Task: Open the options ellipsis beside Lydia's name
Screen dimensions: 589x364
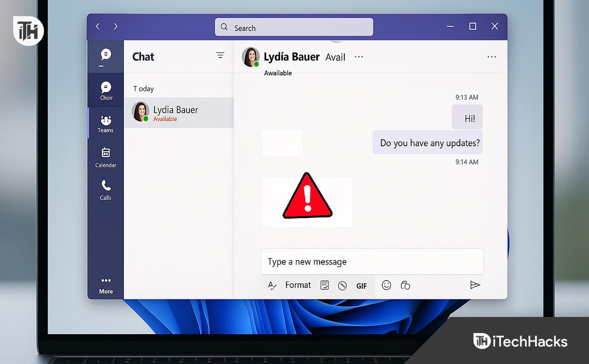Action: click(x=358, y=57)
